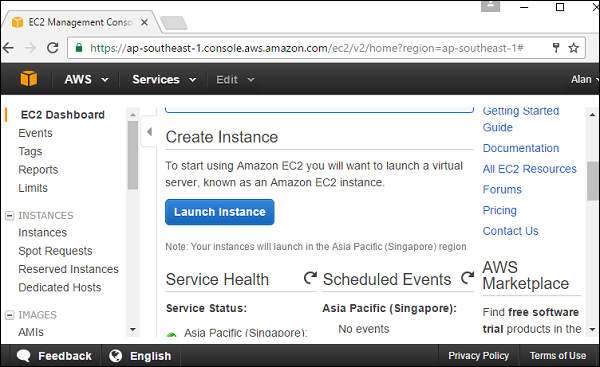Click the main page scroll down arrow

click(592, 329)
